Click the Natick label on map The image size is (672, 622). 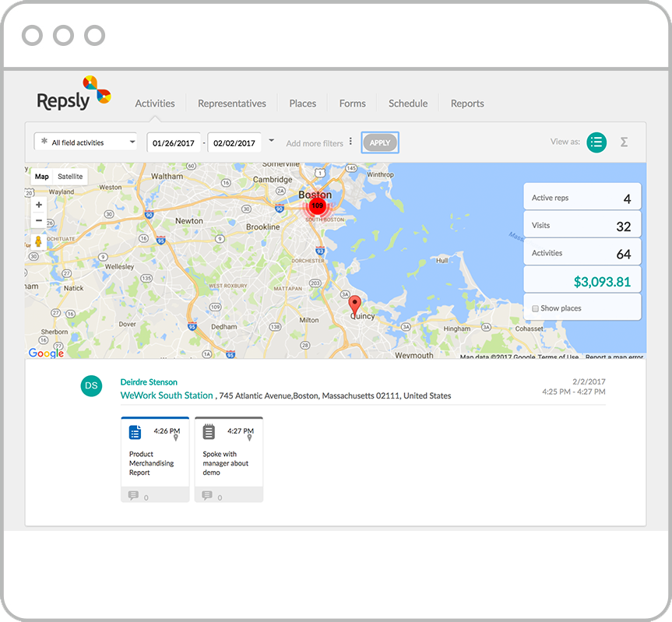tap(74, 288)
